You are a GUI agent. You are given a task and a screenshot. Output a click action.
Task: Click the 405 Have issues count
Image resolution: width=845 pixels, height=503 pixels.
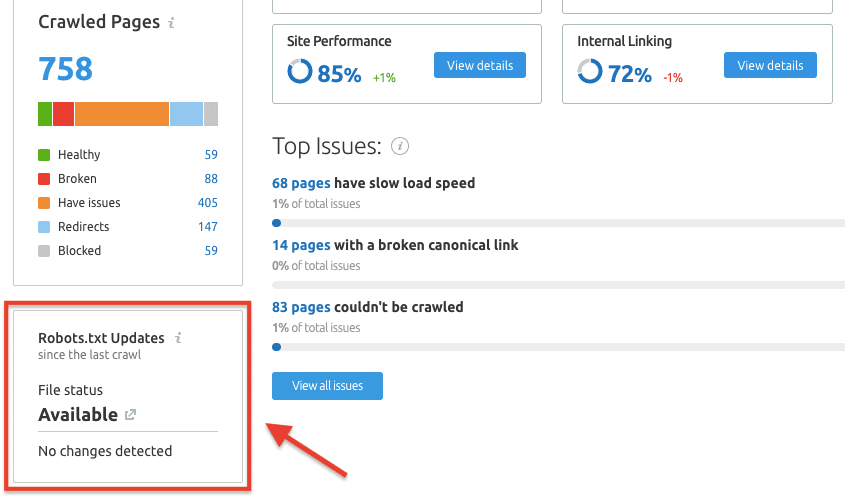click(x=207, y=203)
